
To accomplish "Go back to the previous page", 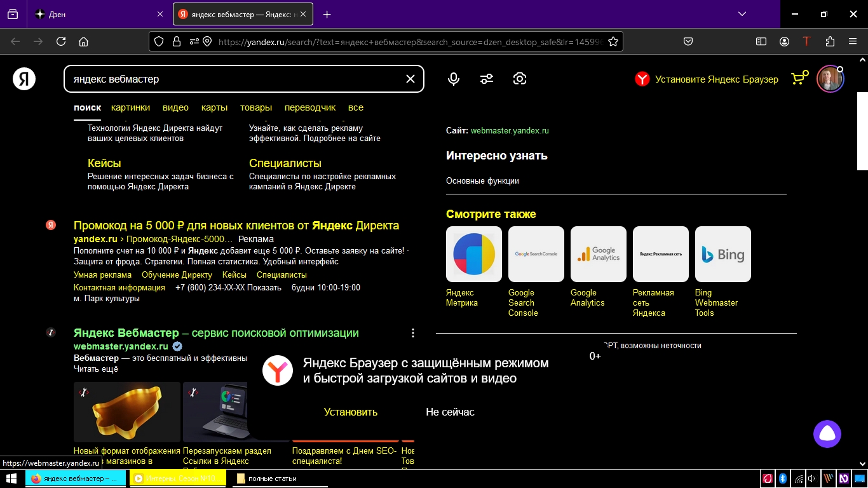I will pyautogui.click(x=15, y=41).
